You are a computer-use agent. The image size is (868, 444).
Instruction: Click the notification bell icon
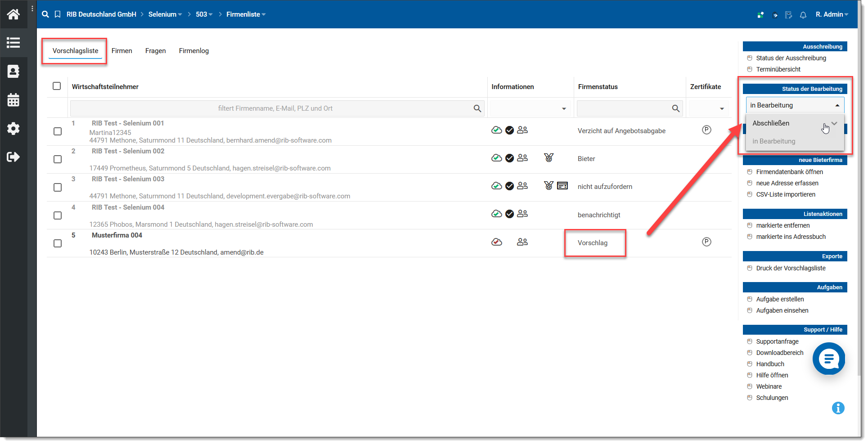pyautogui.click(x=803, y=15)
